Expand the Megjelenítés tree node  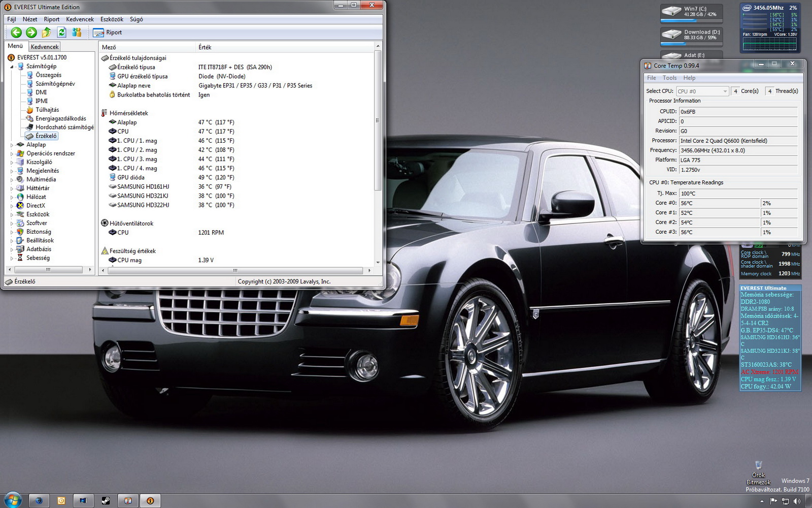pos(12,171)
